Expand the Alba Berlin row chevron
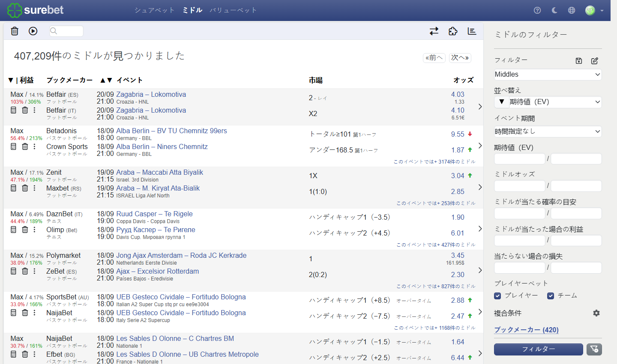Viewport: 617px width, 364px height. 480,146
